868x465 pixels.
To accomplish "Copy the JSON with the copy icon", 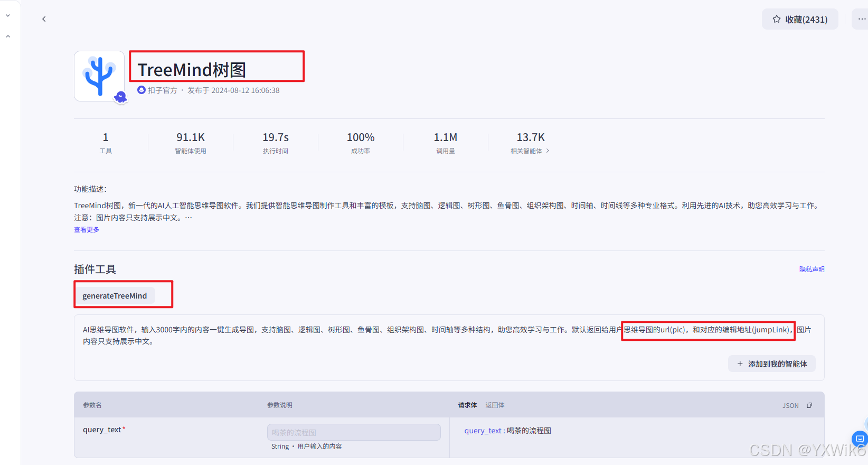I will pyautogui.click(x=809, y=405).
